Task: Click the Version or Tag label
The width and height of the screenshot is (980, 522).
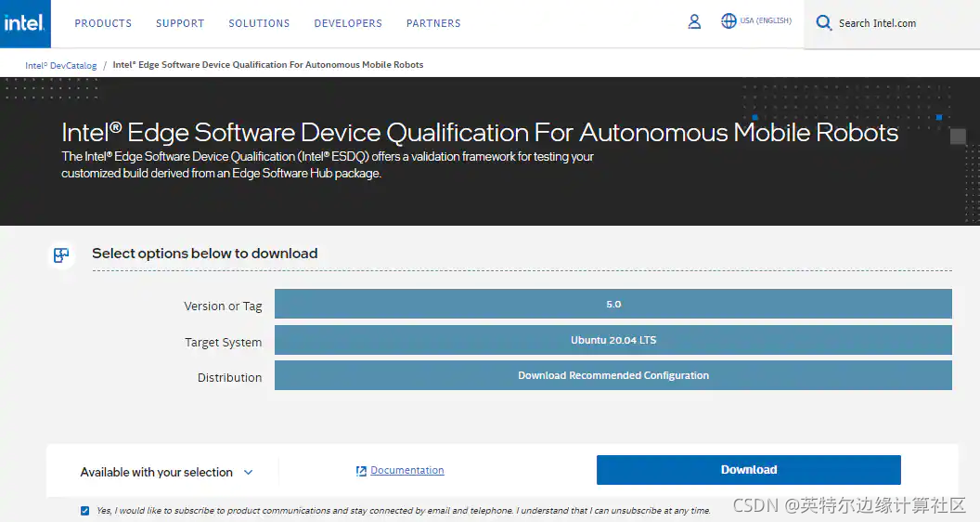Action: (223, 307)
